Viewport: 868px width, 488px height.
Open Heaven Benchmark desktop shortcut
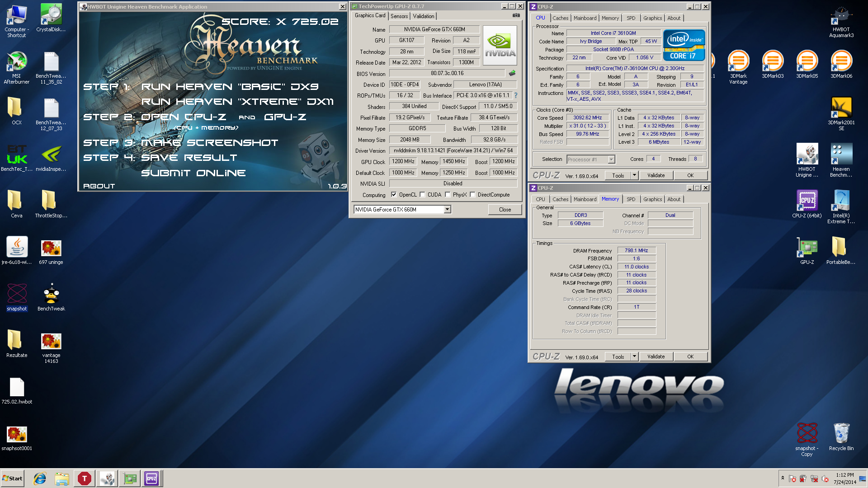tap(841, 160)
